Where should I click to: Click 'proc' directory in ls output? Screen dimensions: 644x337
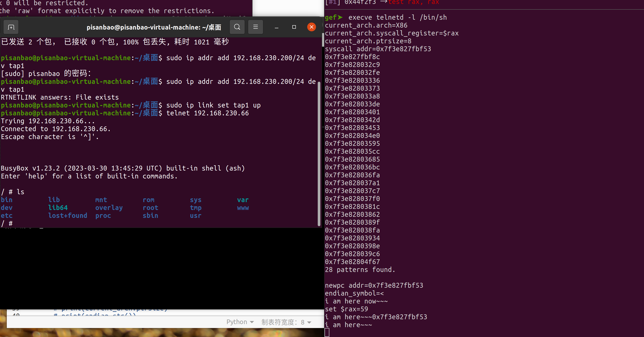click(103, 216)
